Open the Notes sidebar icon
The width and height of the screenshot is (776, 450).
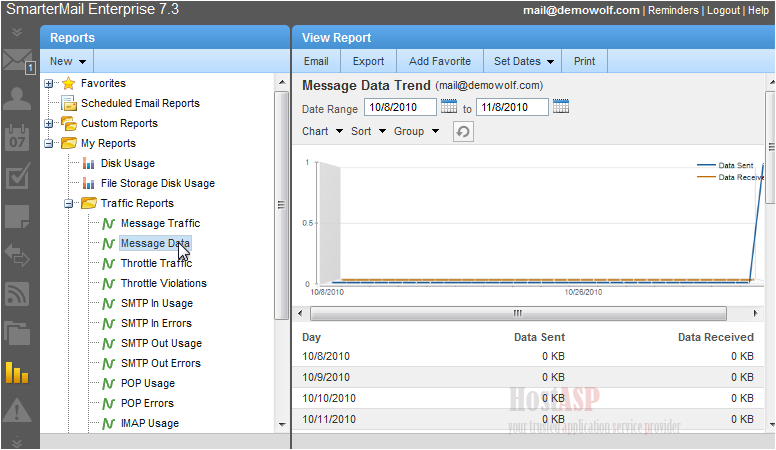coord(17,216)
